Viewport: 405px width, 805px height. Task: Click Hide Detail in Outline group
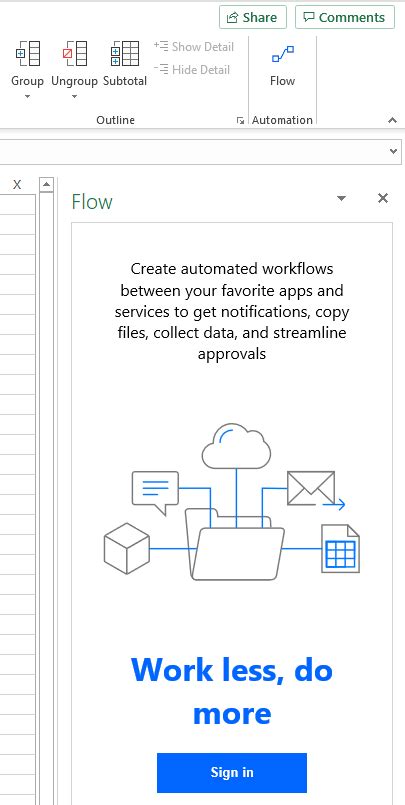pos(191,69)
